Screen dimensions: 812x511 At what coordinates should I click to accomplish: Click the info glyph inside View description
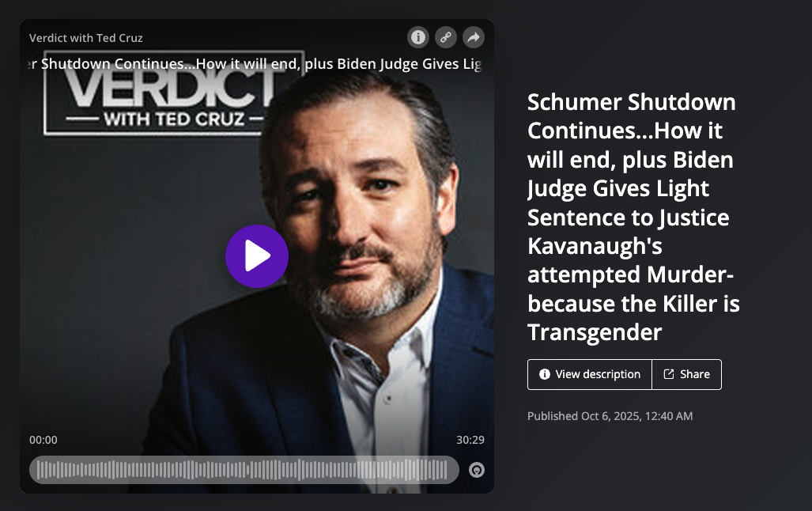544,374
